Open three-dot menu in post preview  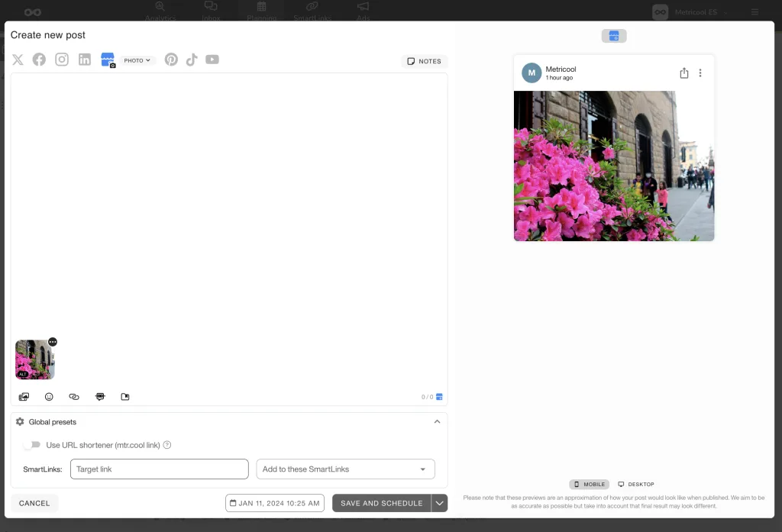(700, 73)
